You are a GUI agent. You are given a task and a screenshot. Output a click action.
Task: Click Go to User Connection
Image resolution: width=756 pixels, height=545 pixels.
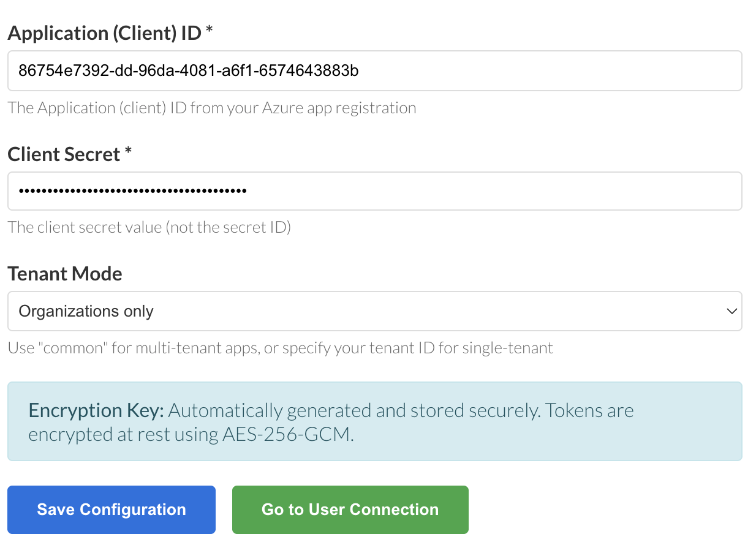[x=350, y=509]
